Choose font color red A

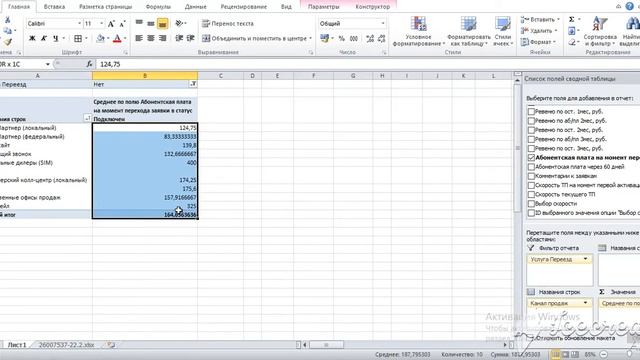(117, 38)
